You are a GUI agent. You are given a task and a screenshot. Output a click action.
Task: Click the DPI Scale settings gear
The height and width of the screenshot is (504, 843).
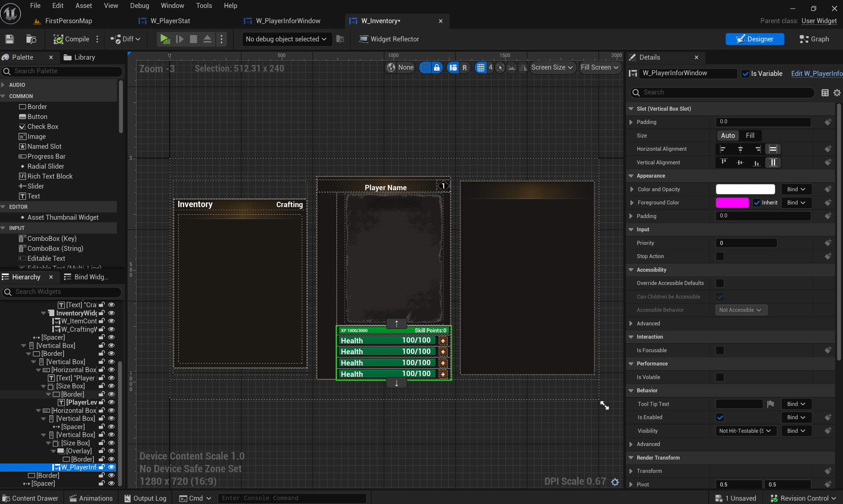coord(615,481)
